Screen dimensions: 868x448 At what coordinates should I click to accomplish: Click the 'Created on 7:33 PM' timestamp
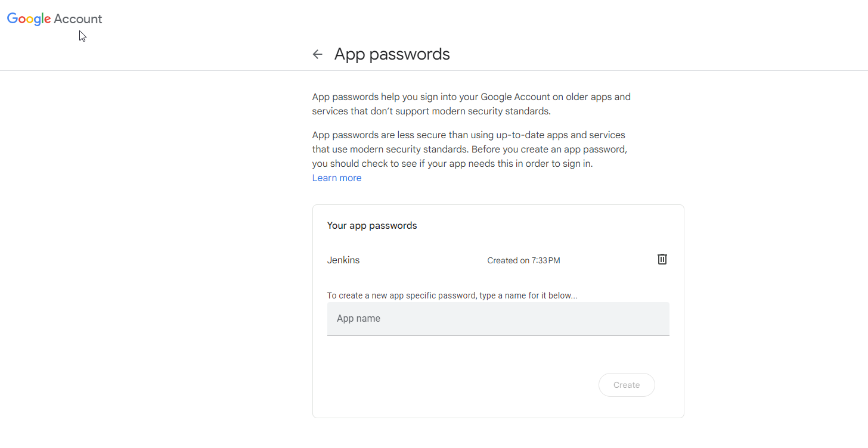(523, 260)
